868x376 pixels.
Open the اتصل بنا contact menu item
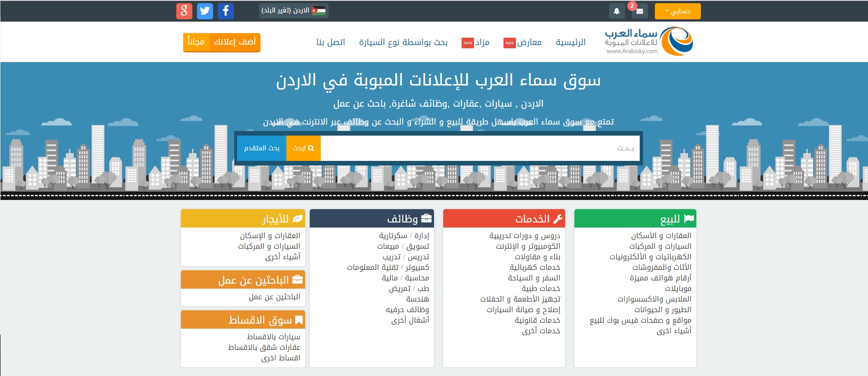330,42
